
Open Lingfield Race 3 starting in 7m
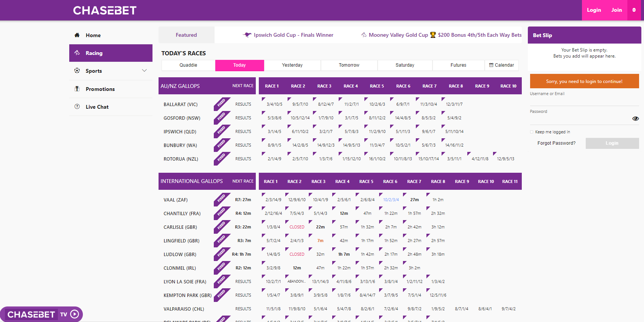(320, 241)
